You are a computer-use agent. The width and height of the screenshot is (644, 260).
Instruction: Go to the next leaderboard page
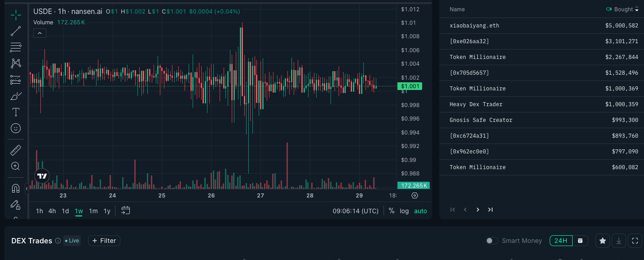477,210
